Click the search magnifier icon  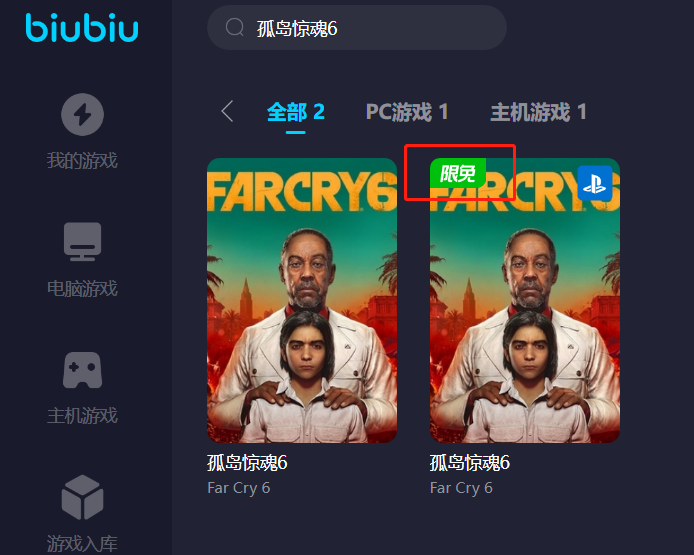point(235,27)
